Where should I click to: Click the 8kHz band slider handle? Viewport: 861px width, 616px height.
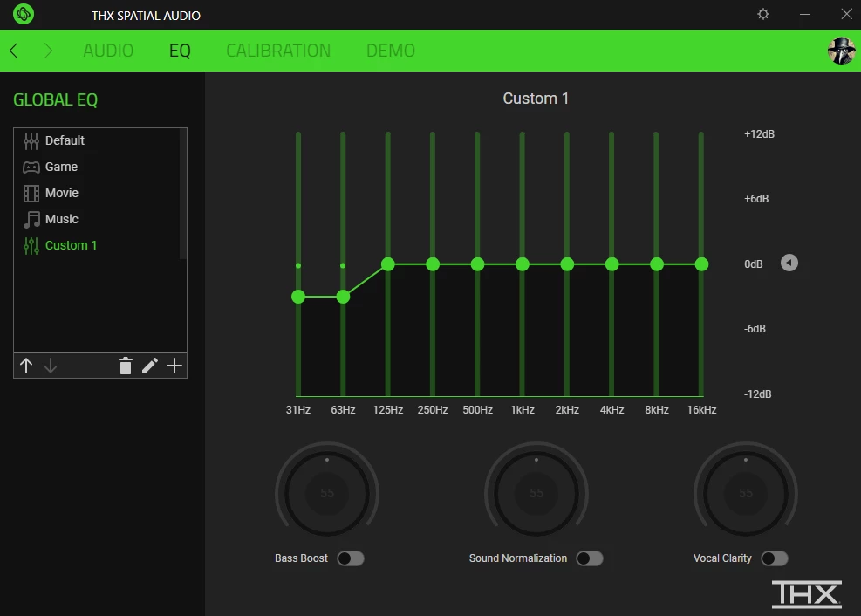(657, 264)
